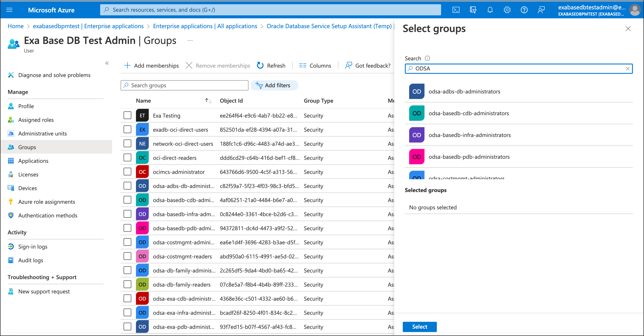Check the odsa-costmgmt-readers checkbox
Viewport: 644px width, 336px height.
(127, 256)
